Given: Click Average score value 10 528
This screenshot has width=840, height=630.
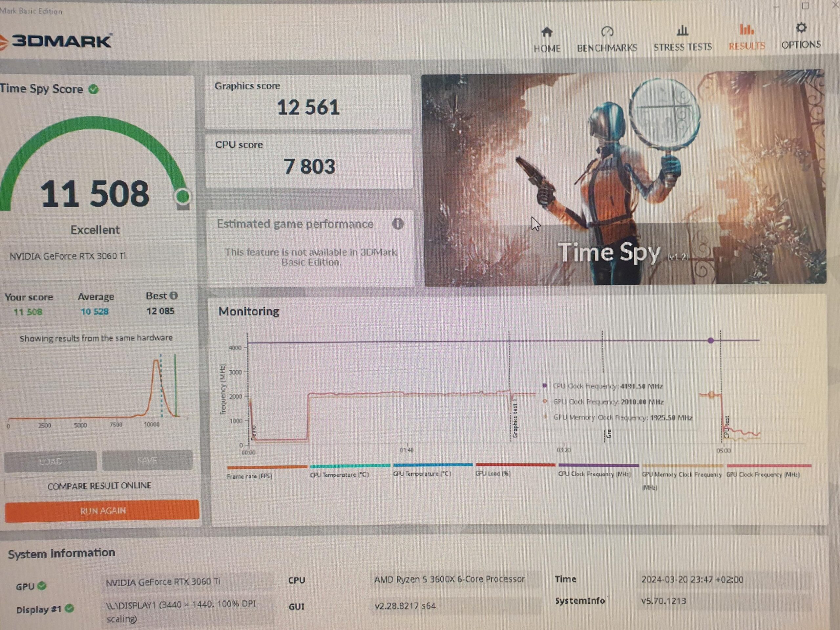Looking at the screenshot, I should [94, 312].
